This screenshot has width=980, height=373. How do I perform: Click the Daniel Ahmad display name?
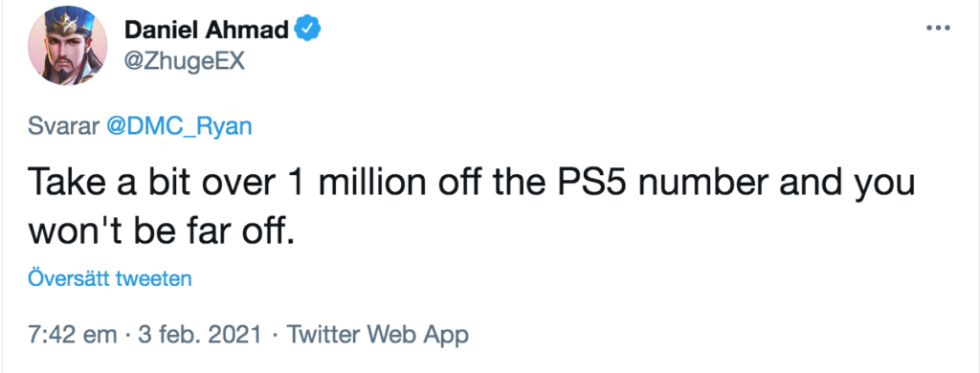[x=207, y=30]
